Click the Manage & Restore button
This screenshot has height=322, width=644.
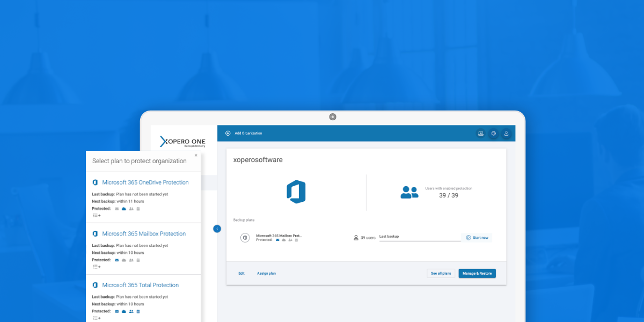(477, 273)
